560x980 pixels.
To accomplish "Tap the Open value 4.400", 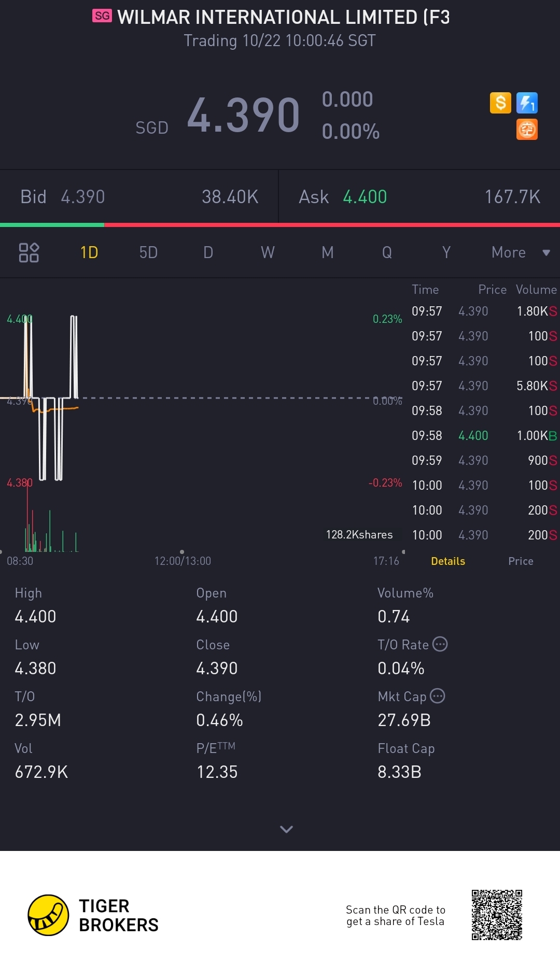I will (217, 616).
